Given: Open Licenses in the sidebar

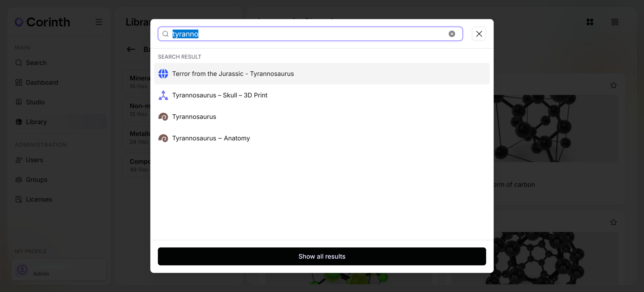Looking at the screenshot, I should click(39, 199).
